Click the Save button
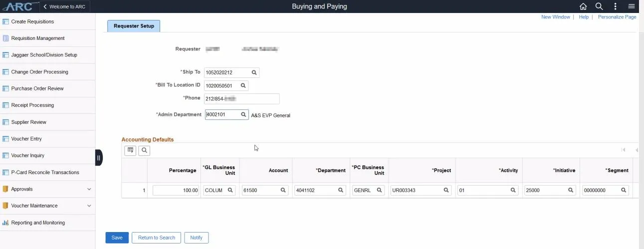Image resolution: width=644 pixels, height=249 pixels. point(117,238)
